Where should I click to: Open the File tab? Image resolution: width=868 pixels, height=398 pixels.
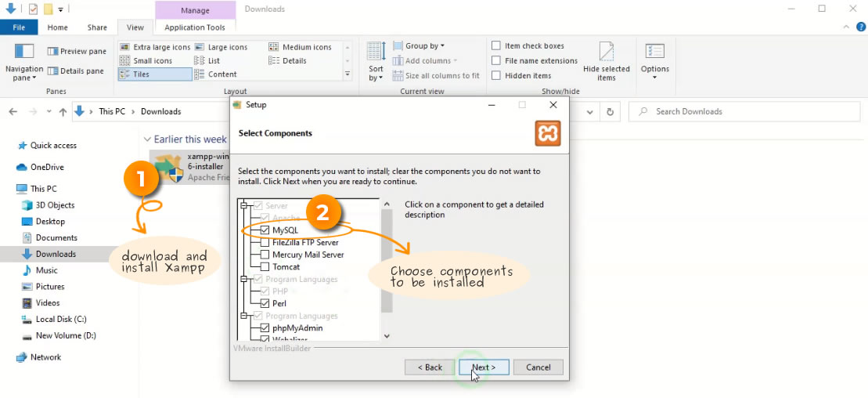(19, 27)
